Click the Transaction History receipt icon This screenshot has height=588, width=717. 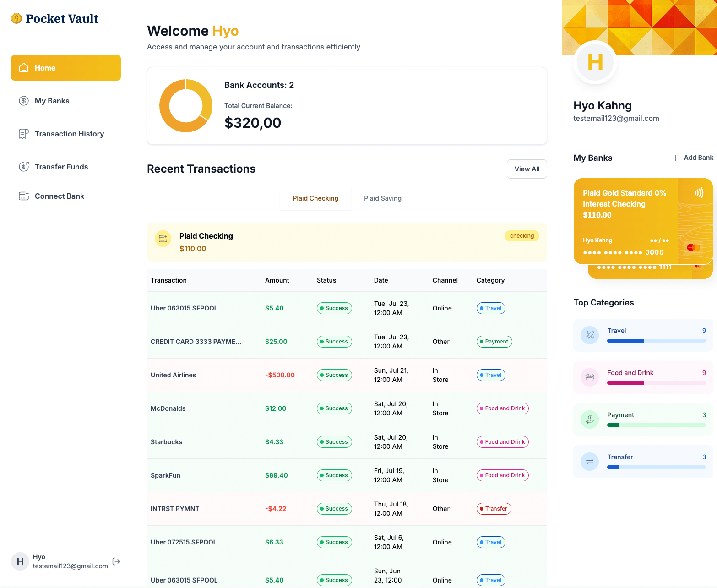click(24, 134)
